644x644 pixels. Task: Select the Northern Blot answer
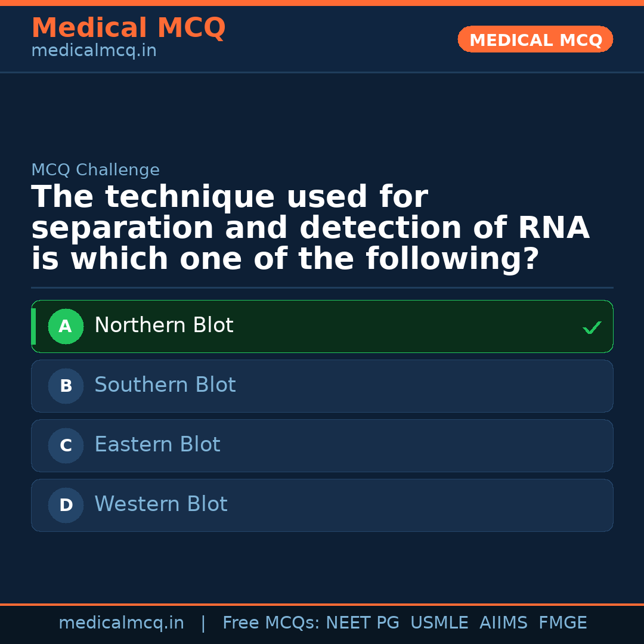[x=164, y=326]
